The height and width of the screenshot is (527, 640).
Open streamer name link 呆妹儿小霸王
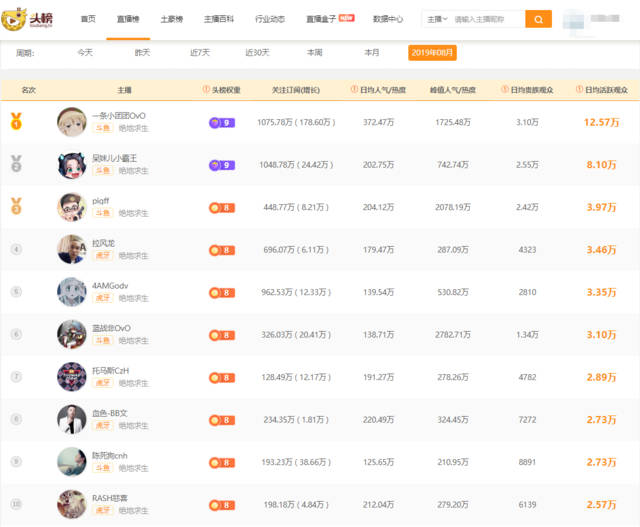[x=114, y=158]
